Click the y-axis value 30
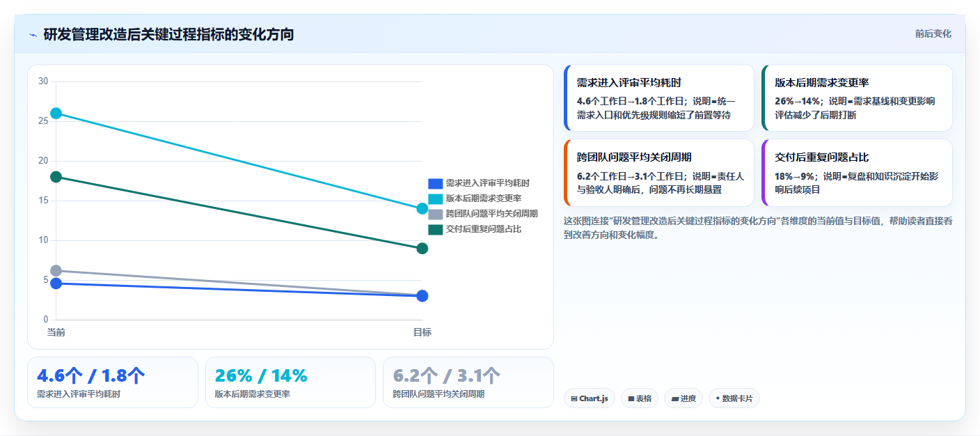The image size is (980, 436). point(43,81)
